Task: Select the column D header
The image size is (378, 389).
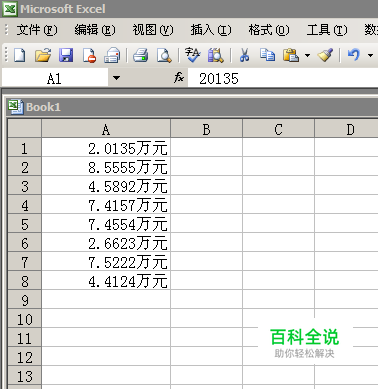Action: (346, 129)
